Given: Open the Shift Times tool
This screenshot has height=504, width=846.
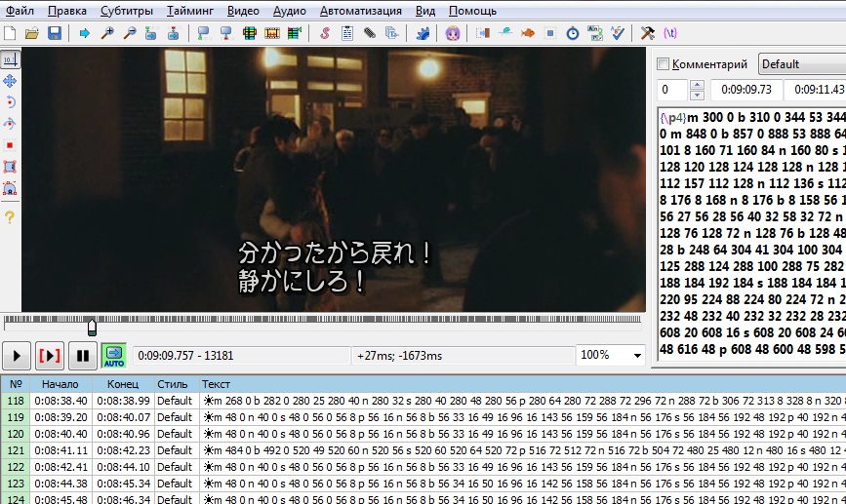Looking at the screenshot, I should pyautogui.click(x=482, y=33).
